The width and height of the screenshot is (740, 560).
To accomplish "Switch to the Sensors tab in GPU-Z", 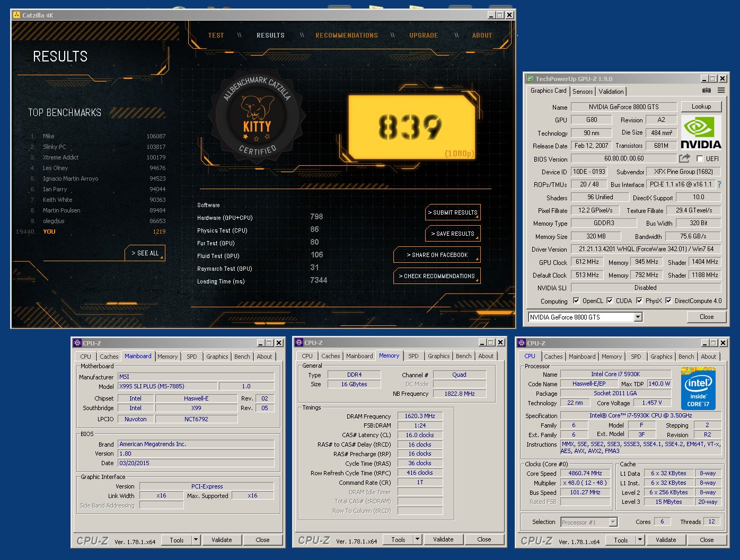I will click(583, 92).
